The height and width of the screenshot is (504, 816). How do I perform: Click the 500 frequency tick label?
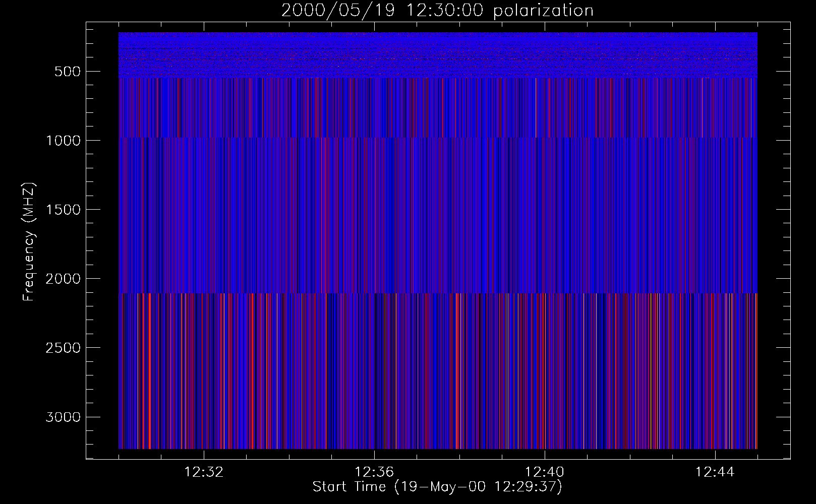[68, 72]
